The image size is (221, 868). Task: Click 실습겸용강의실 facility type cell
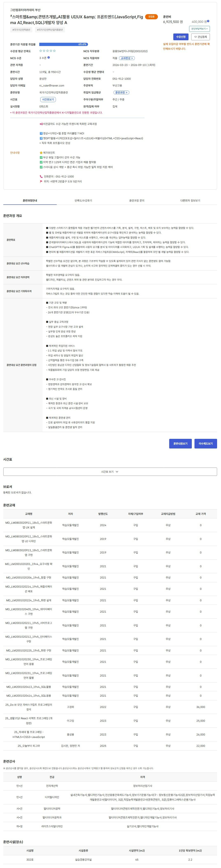tap(83, 860)
